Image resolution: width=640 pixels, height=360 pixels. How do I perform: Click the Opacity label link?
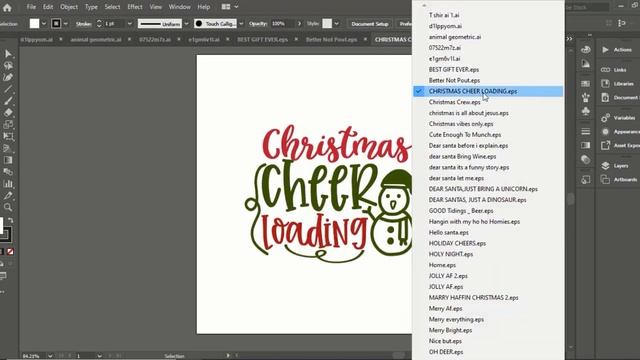[x=258, y=24]
